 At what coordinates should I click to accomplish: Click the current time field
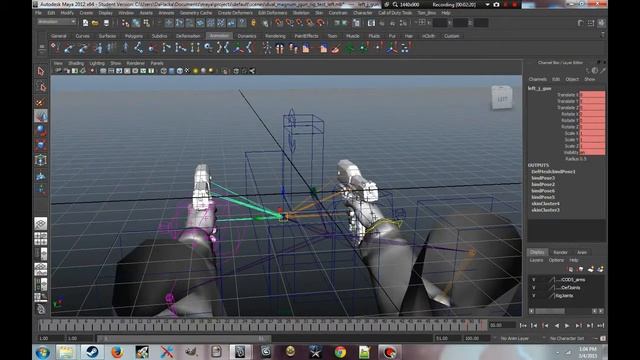pyautogui.click(x=502, y=325)
